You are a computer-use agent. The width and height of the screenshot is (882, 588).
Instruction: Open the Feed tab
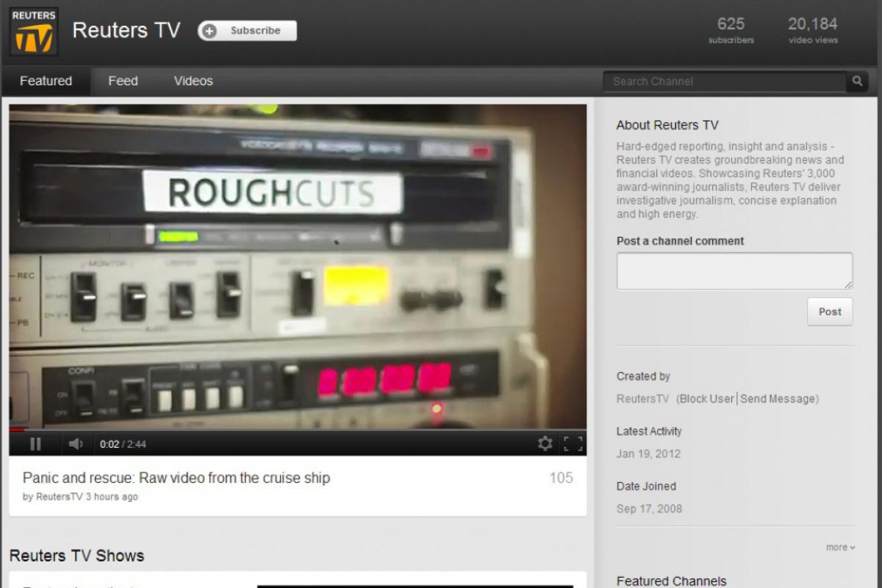[x=123, y=81]
